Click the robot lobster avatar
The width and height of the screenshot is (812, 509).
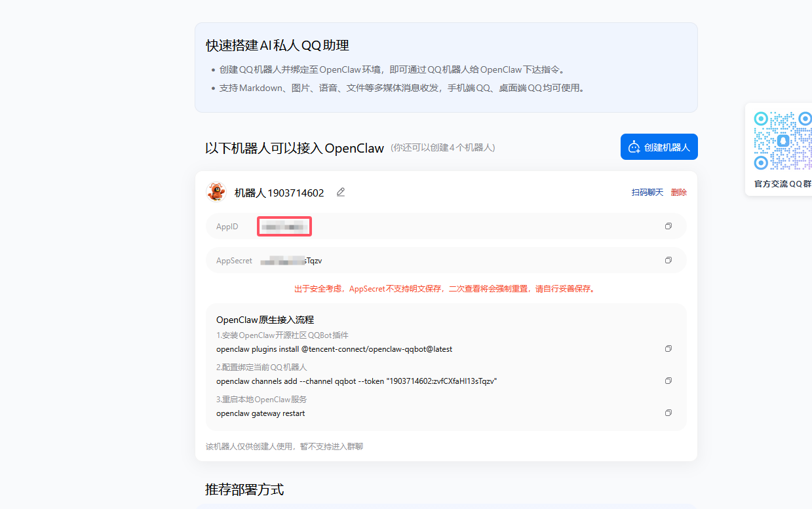tap(216, 192)
